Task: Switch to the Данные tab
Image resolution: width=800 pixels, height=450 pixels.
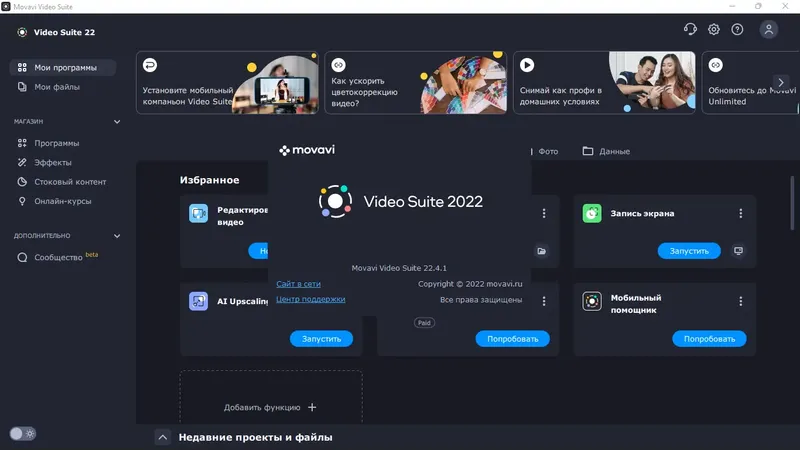Action: pos(607,151)
